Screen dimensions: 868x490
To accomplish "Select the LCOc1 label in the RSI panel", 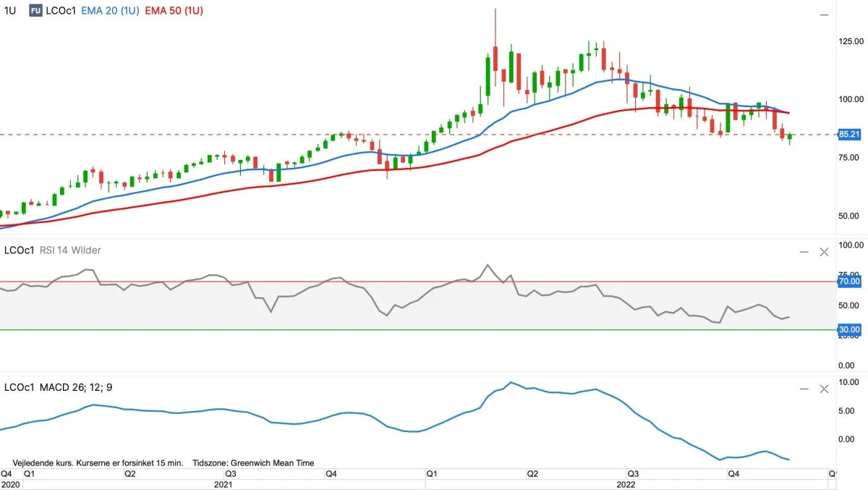I will 20,250.
